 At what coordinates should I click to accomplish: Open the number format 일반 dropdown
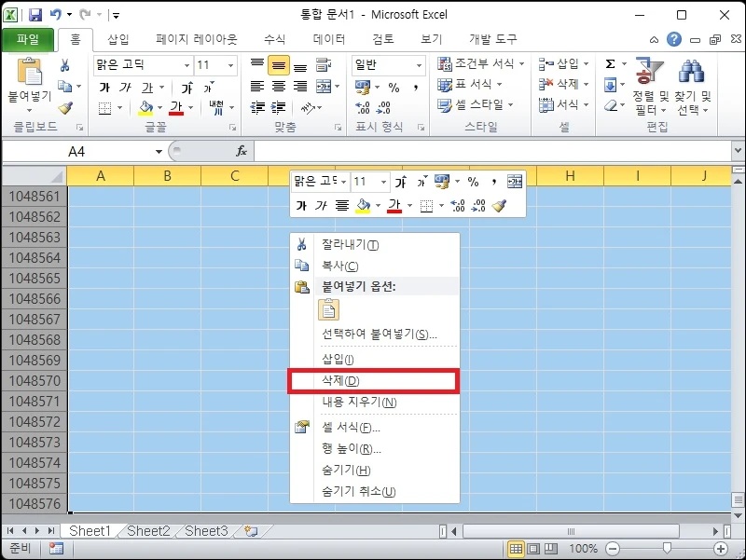[x=419, y=65]
